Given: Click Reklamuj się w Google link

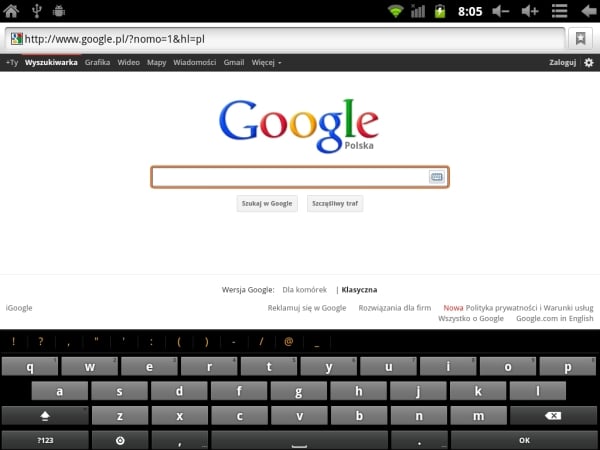Looking at the screenshot, I should pyautogui.click(x=307, y=308).
